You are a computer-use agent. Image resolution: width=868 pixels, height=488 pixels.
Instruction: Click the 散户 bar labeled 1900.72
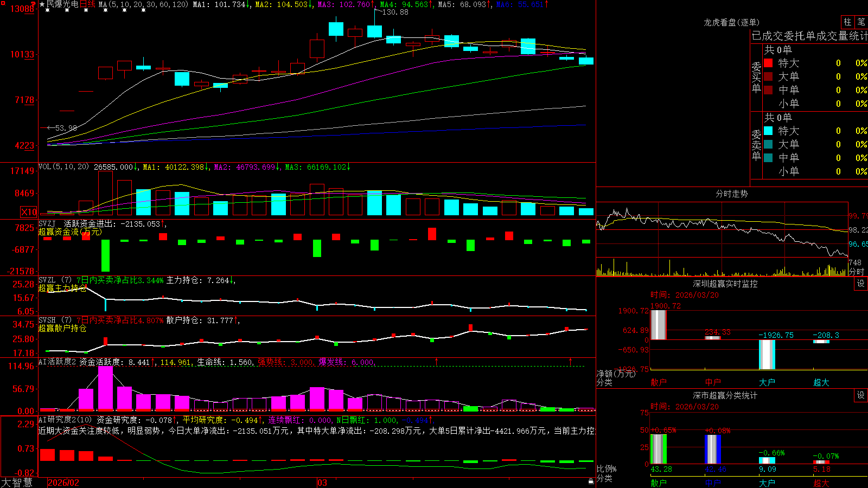pos(659,325)
